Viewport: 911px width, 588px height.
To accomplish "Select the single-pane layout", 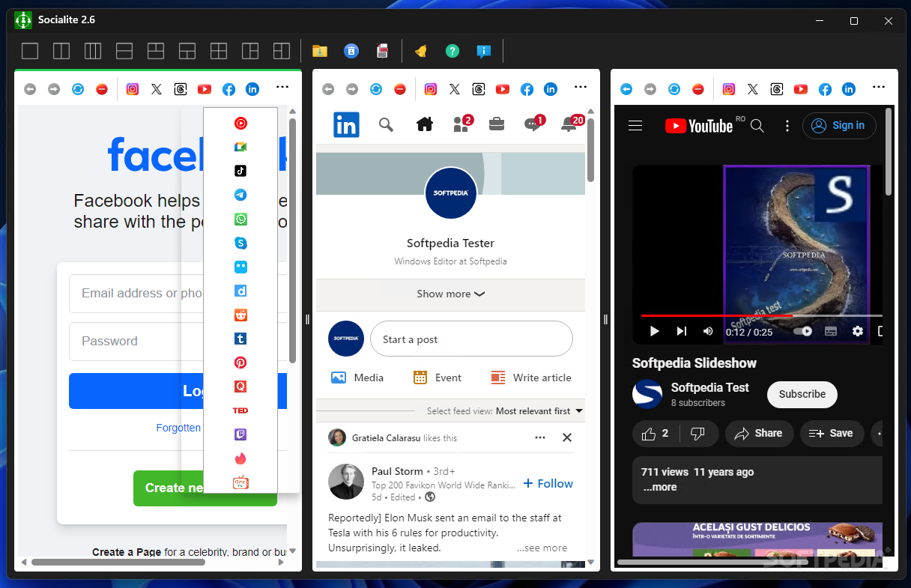I will coord(30,51).
